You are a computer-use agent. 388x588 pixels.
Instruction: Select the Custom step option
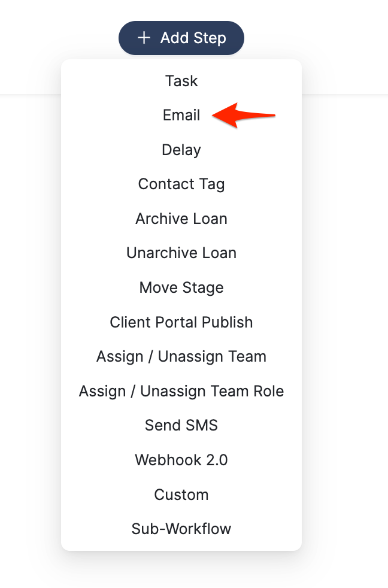click(x=181, y=495)
